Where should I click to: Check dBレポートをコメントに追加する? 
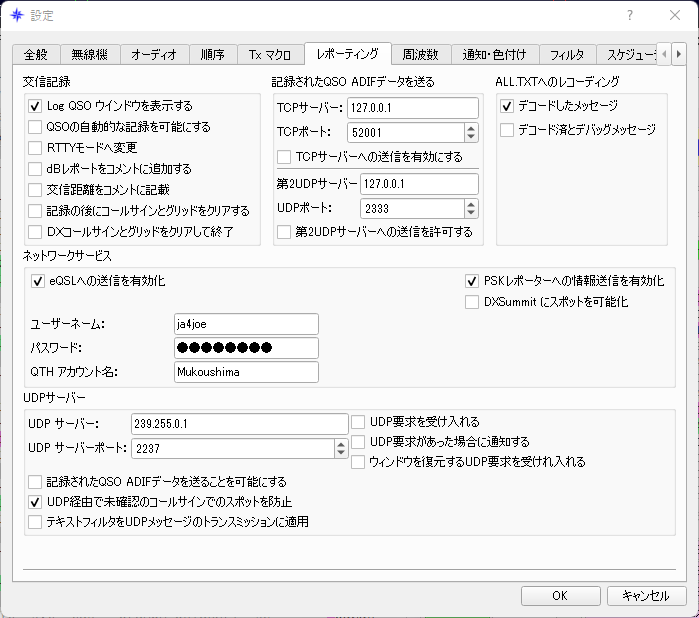pyautogui.click(x=35, y=169)
